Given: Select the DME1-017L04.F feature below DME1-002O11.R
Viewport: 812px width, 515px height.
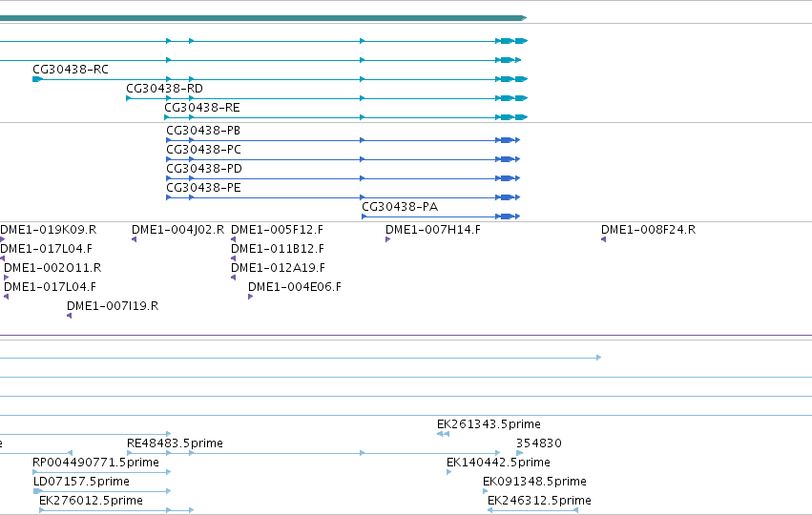Looking at the screenshot, I should [x=50, y=287].
